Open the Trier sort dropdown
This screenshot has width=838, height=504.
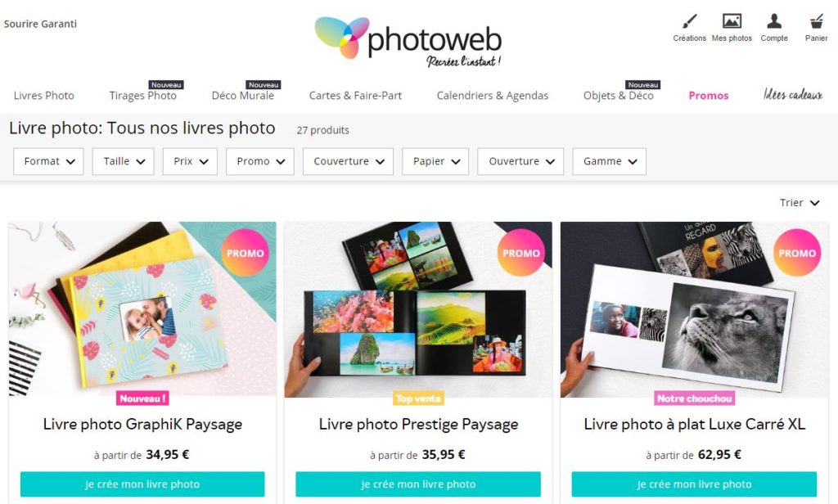click(799, 203)
